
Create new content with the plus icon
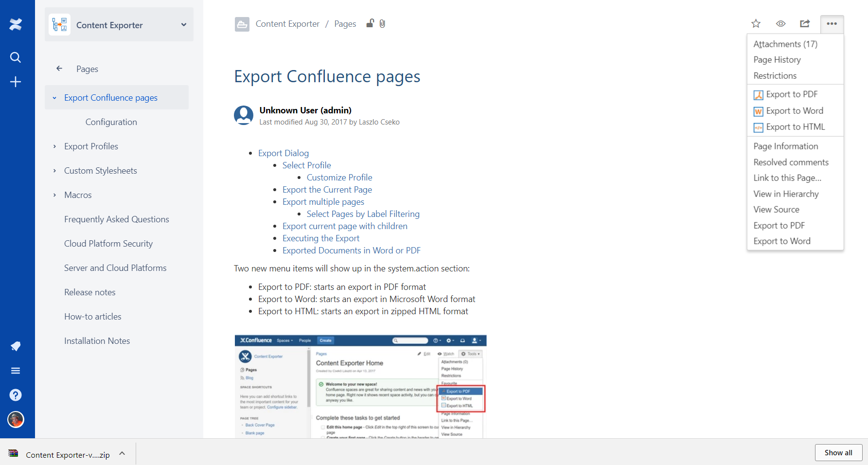click(x=16, y=81)
